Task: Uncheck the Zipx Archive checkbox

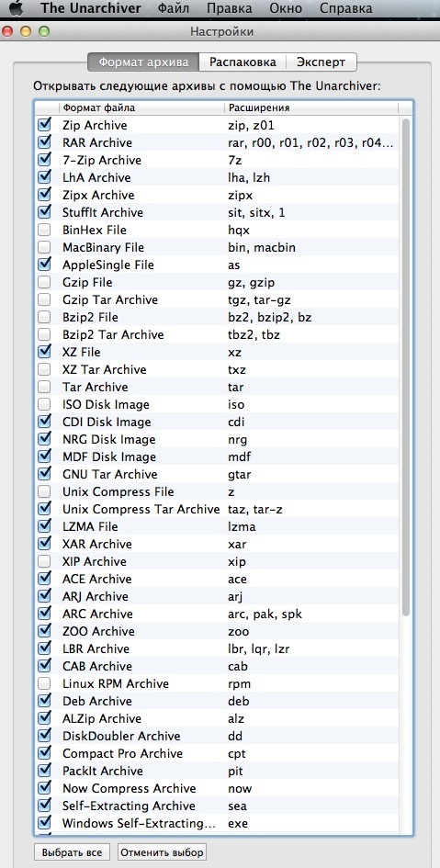Action: click(x=44, y=195)
